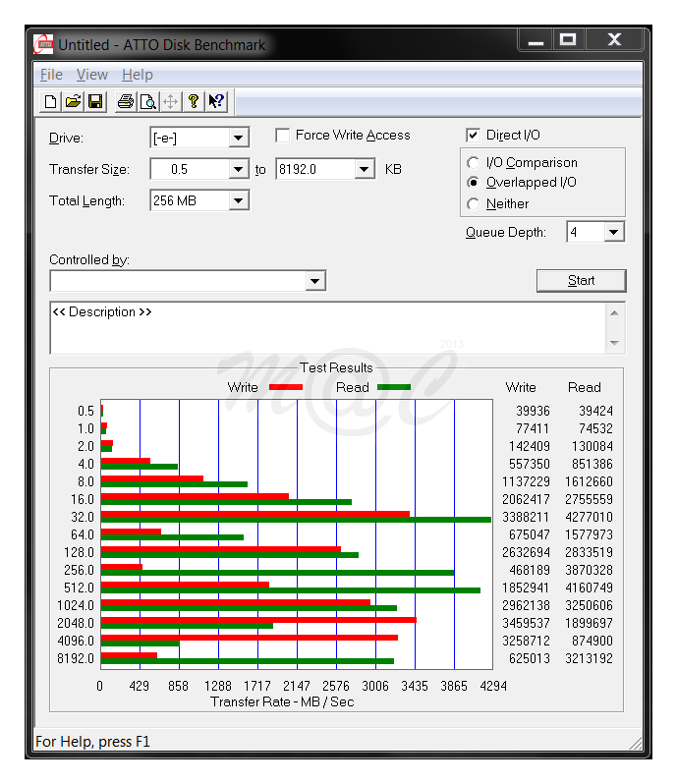
Task: Click the yellow question mark About icon
Action: (194, 102)
